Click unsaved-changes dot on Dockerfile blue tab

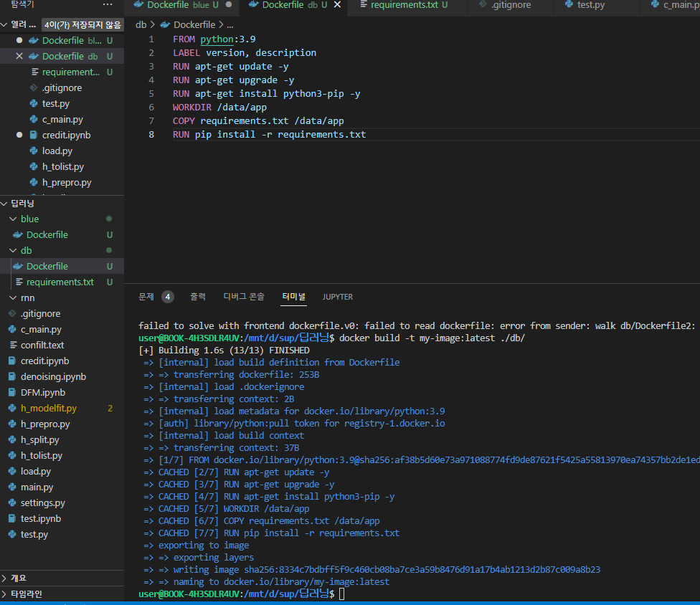click(x=229, y=4)
